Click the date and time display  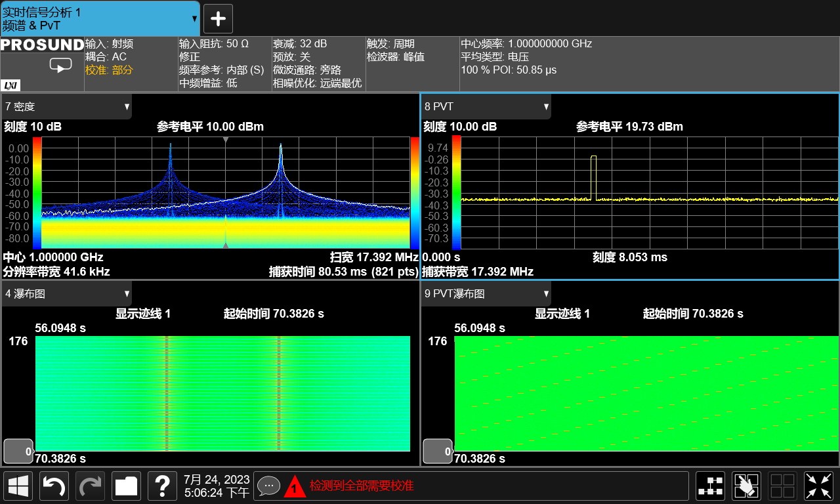pos(217,486)
